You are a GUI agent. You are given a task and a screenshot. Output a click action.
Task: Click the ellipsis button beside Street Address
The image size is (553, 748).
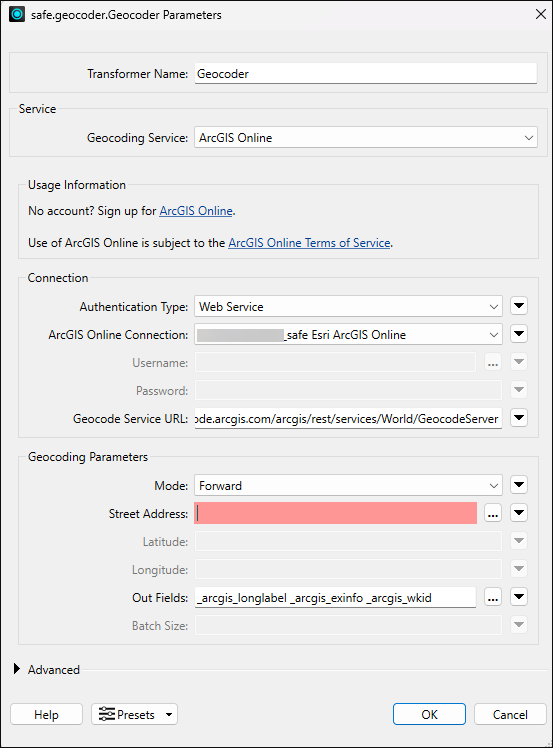[493, 513]
